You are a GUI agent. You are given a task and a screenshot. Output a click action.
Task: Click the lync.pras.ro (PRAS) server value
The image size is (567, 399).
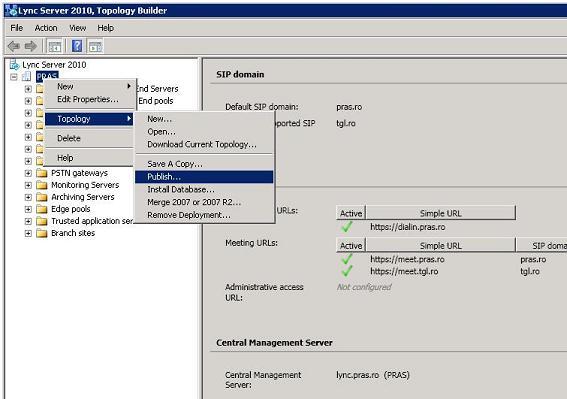373,375
